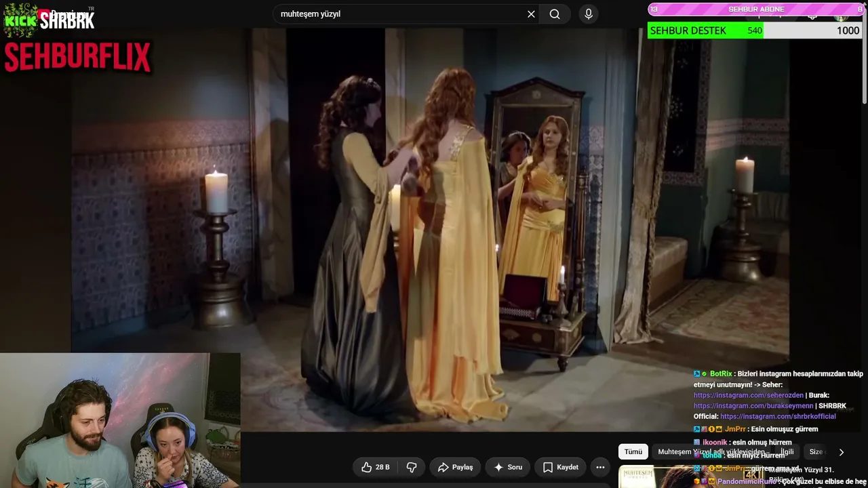This screenshot has width=868, height=488.
Task: Click the SEHBUR ABONE subscriber goal bar
Action: click(755, 9)
